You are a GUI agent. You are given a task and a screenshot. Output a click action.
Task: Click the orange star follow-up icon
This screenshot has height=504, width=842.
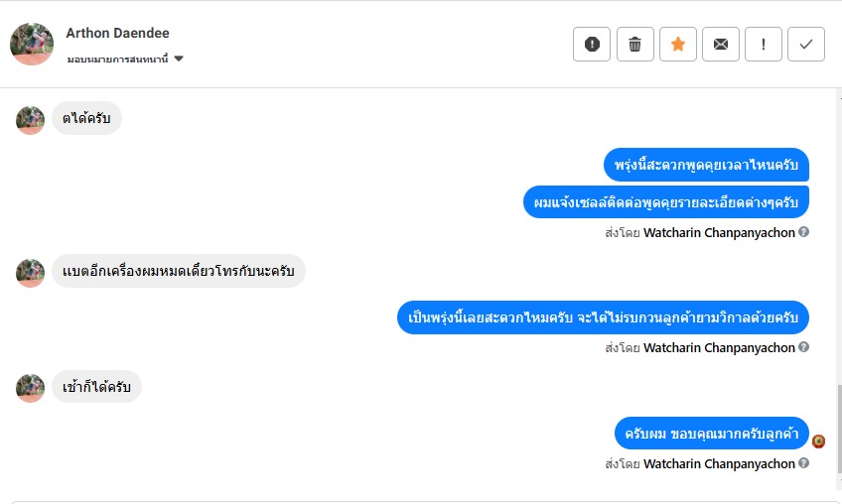pyautogui.click(x=678, y=44)
